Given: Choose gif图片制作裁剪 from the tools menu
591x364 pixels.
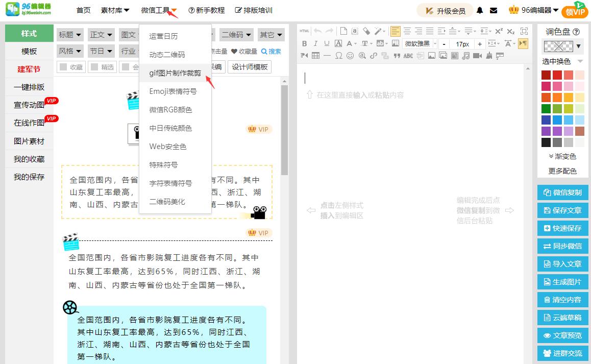Looking at the screenshot, I should 174,74.
